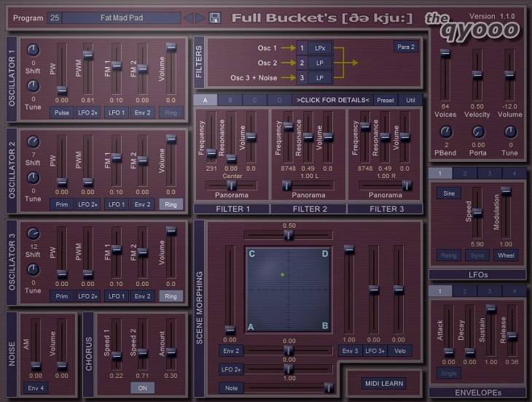Toggle Ring modulation on Oscillator 2
Viewport: 532px width, 402px height.
point(171,204)
